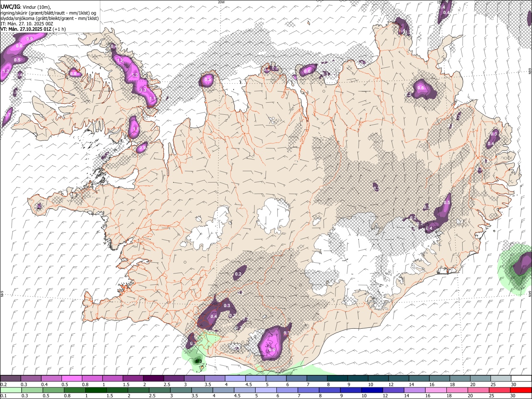Pick the darkest green 1 rain-scale swatch
Image resolution: width=532 pixels, height=399 pixels.
pos(95,390)
